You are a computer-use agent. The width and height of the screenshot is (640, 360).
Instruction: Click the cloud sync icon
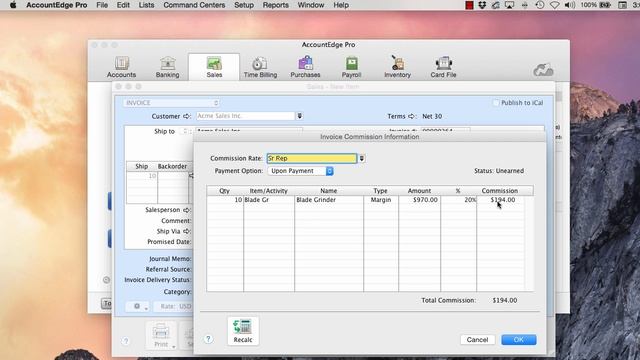pyautogui.click(x=543, y=70)
